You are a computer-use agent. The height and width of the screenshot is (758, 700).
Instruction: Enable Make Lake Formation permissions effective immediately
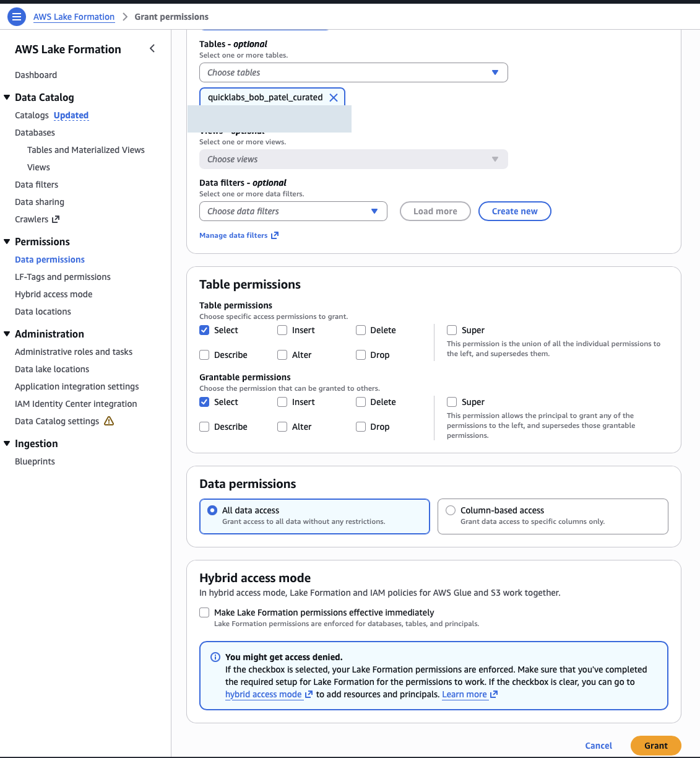click(204, 612)
